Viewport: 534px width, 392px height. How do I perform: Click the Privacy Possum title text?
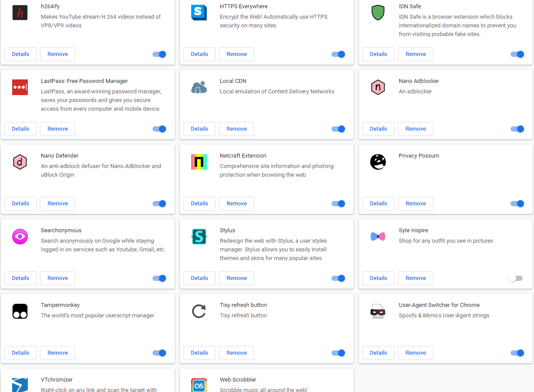pos(419,156)
